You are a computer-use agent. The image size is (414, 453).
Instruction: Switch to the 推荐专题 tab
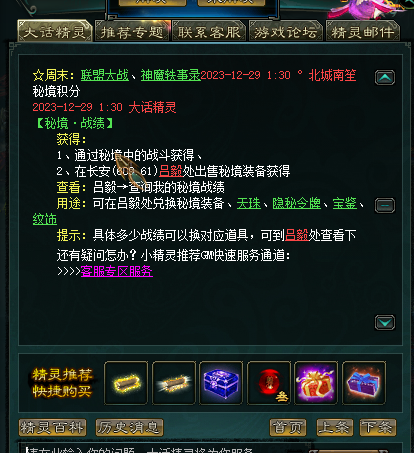coord(132,32)
